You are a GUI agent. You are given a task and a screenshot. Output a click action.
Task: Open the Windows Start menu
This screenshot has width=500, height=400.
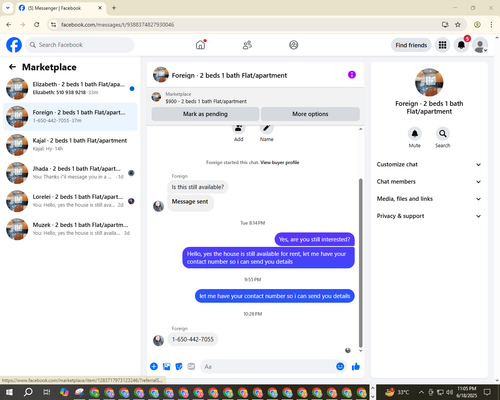point(9,392)
